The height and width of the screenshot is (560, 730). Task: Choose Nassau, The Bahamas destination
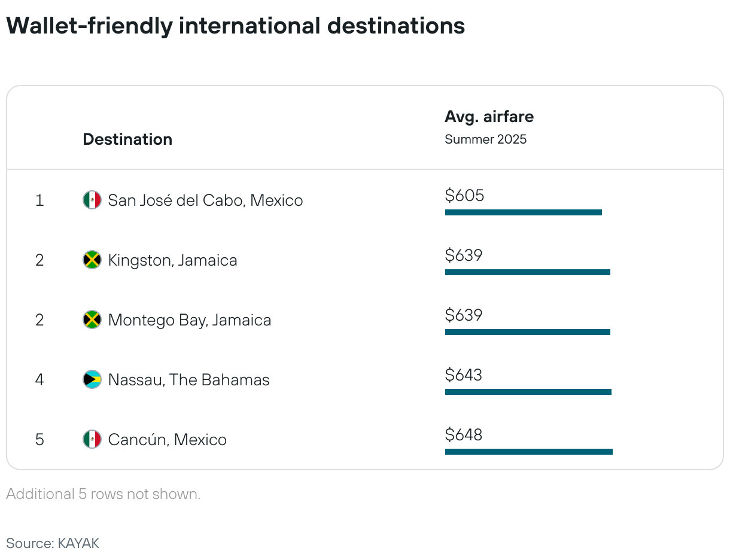pyautogui.click(x=188, y=379)
